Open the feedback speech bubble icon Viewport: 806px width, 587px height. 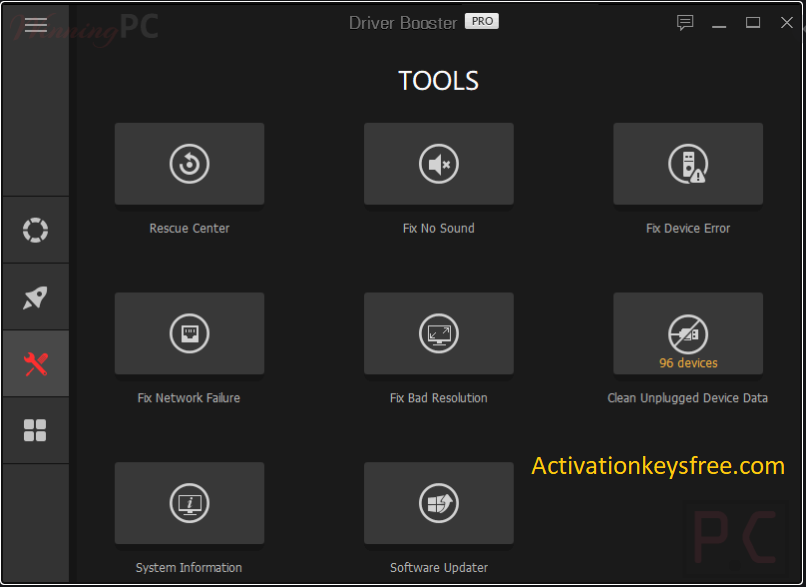click(685, 23)
